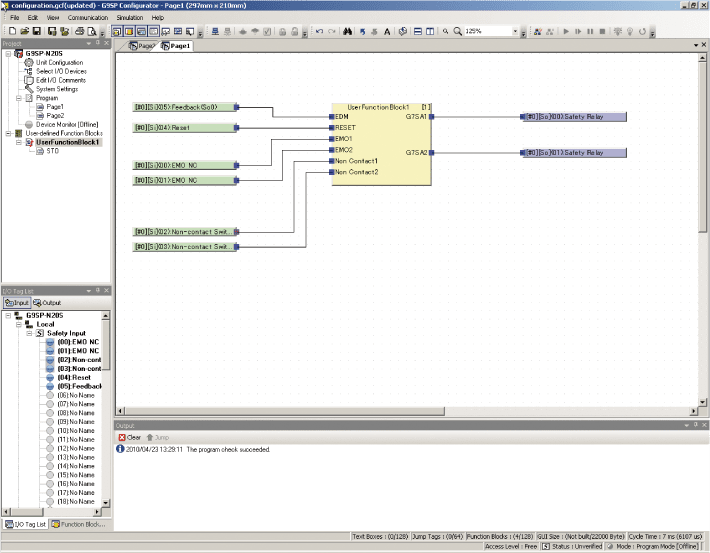
Task: Switch I/O Tag List to Output
Action: coord(48,302)
